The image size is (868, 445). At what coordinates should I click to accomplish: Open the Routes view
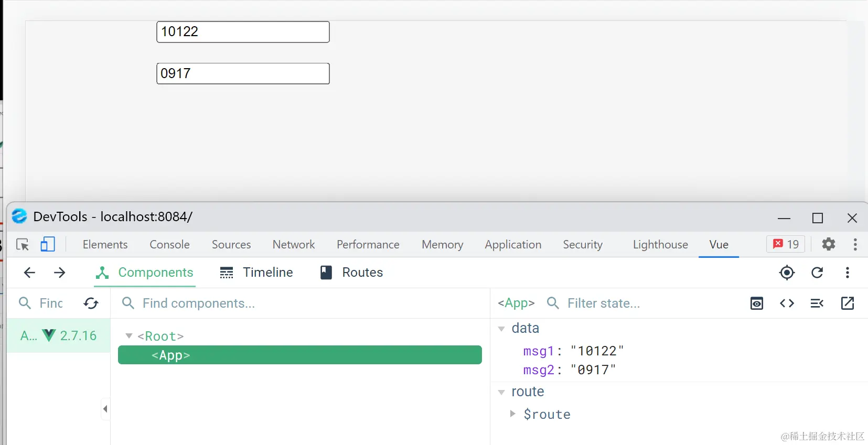pos(352,273)
